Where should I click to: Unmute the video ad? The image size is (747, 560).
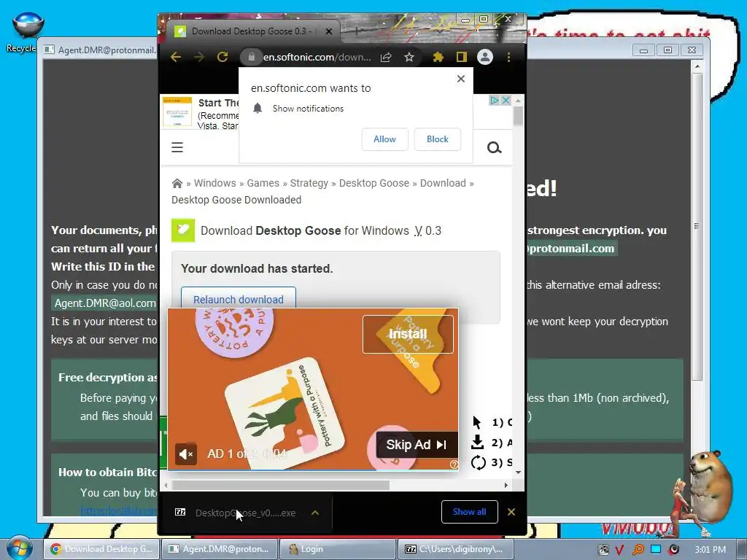186,454
